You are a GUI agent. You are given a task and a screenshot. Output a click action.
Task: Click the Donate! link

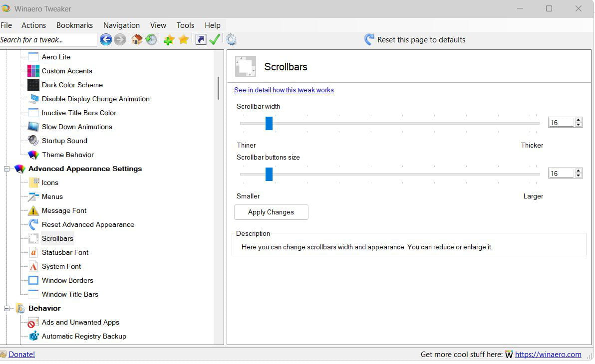21,354
